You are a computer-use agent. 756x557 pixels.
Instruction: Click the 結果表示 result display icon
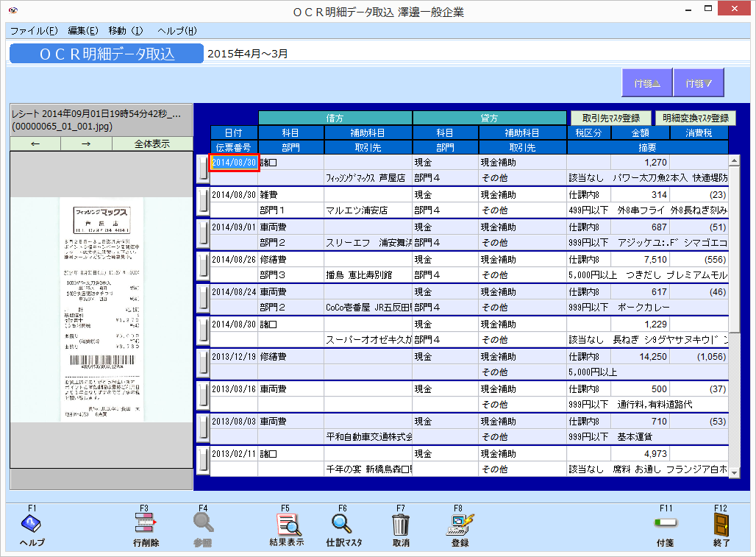click(x=284, y=526)
